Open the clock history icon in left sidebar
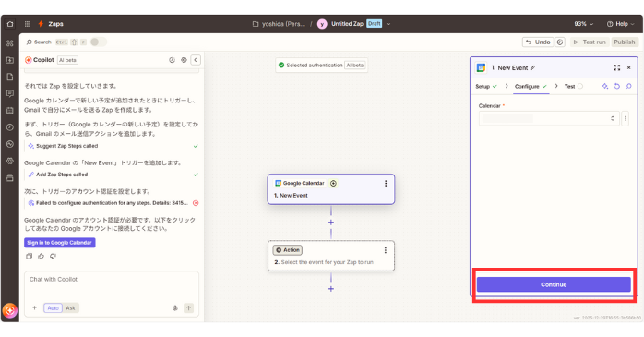The width and height of the screenshot is (644, 337). click(x=10, y=127)
